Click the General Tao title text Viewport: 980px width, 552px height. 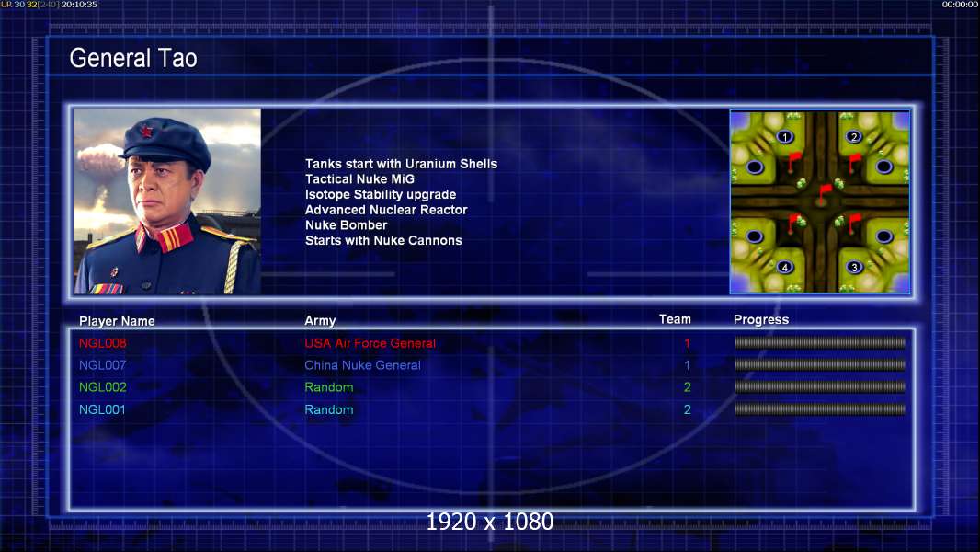point(133,58)
